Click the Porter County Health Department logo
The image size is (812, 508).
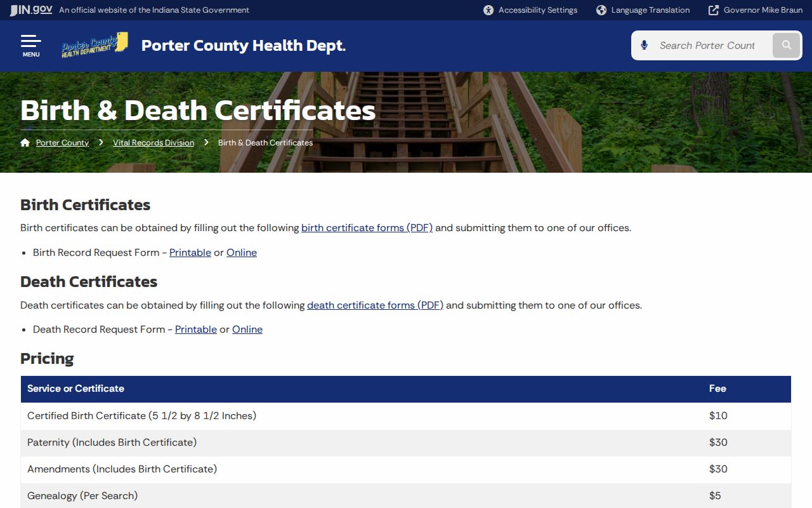95,46
